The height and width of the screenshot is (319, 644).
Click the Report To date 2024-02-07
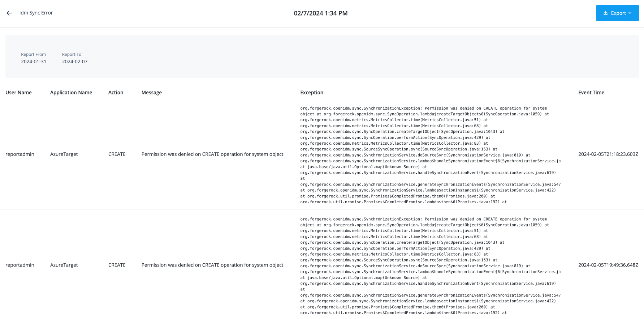(75, 61)
